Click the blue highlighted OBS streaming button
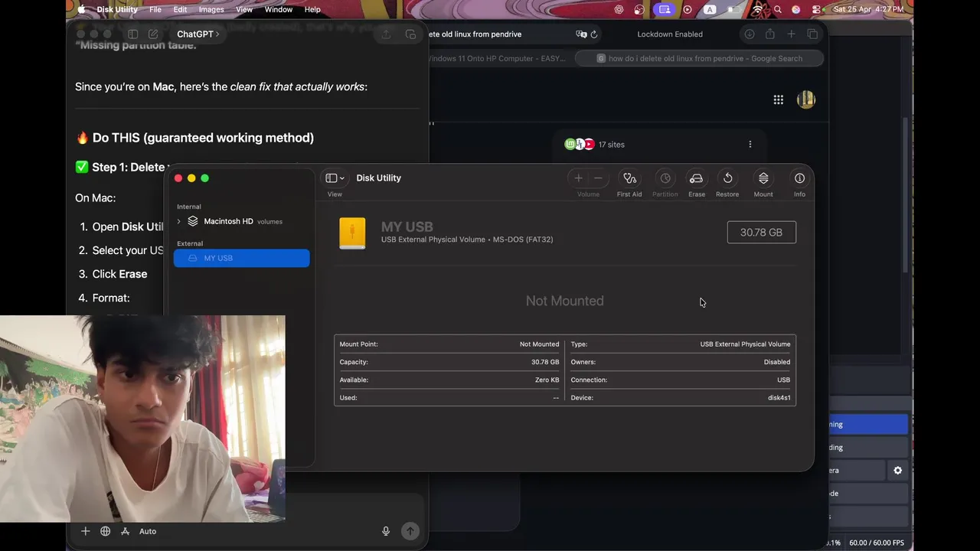980x551 pixels. [x=868, y=424]
